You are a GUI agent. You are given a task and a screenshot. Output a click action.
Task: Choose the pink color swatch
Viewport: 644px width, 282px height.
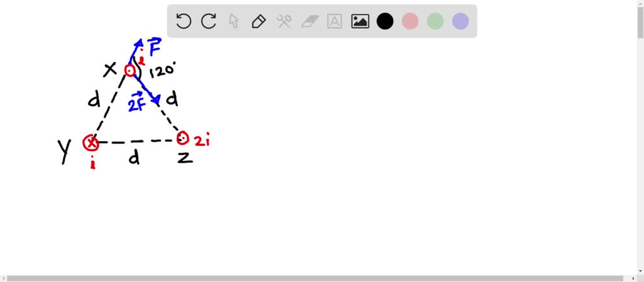pyautogui.click(x=410, y=21)
